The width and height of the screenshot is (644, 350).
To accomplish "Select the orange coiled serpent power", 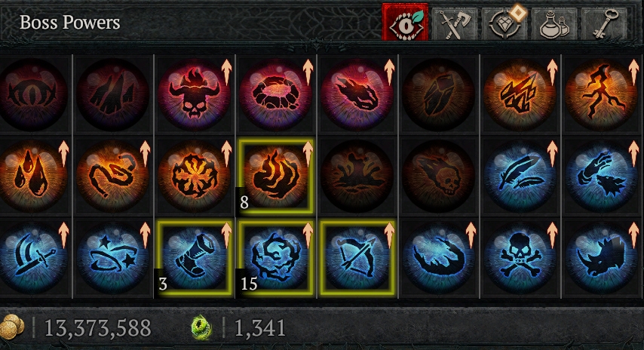I will (x=112, y=177).
